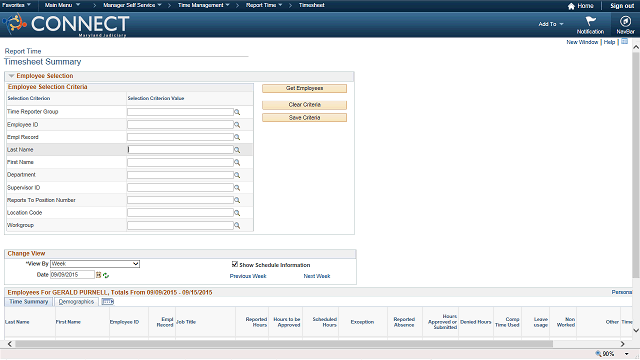Screen dimensions: 640x360
Task: Go to Next Week
Action: click(x=317, y=276)
